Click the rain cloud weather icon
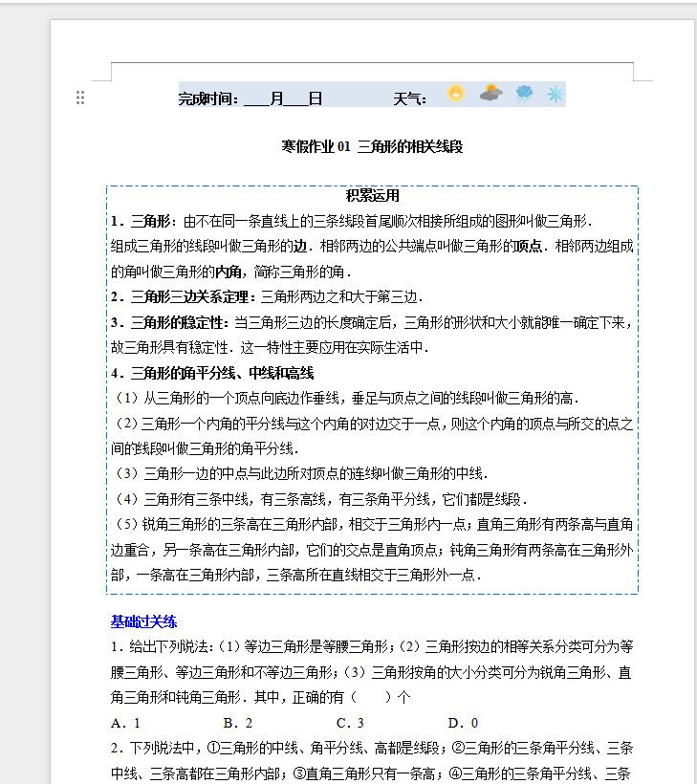Screen dimensions: 697x784 click(524, 94)
